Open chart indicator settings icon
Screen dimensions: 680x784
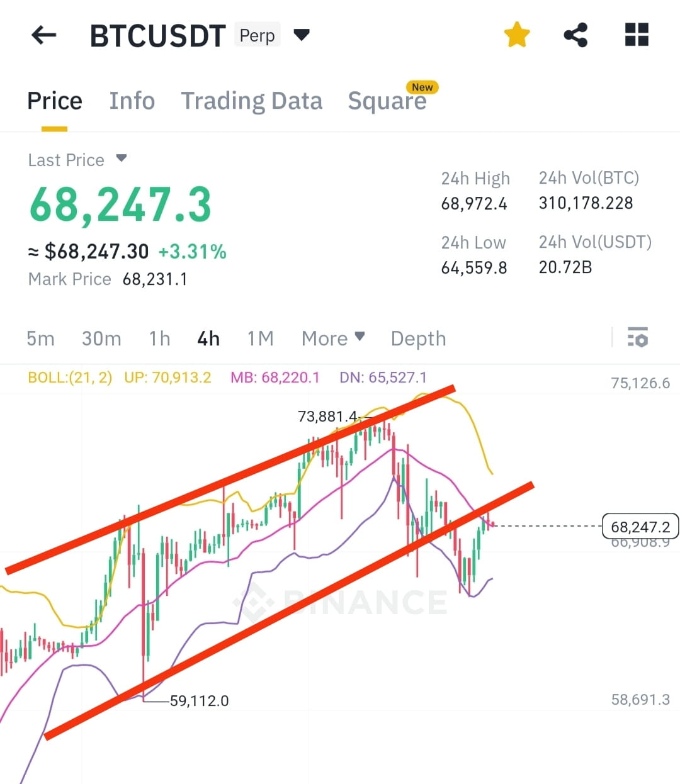tap(638, 338)
